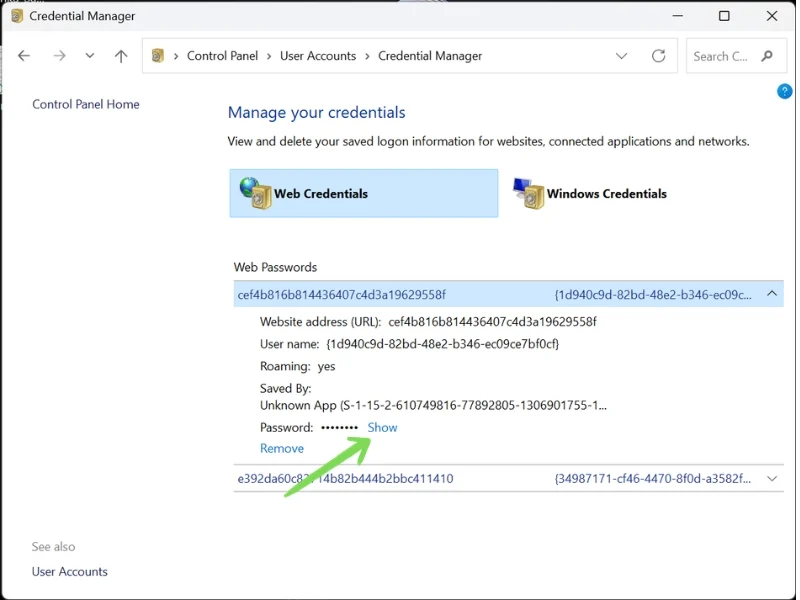Viewport: 800px width, 600px height.
Task: Remove the saved web credential
Action: [x=282, y=449]
